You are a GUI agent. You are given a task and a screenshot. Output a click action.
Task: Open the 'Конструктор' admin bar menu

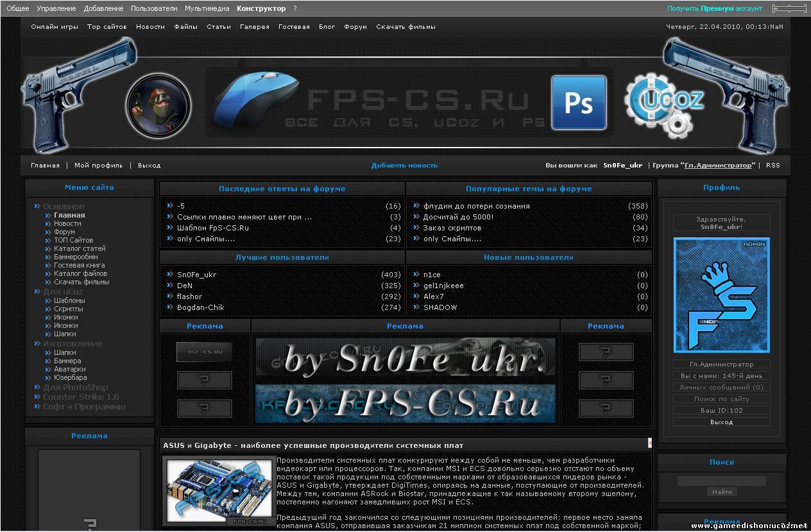coord(260,8)
